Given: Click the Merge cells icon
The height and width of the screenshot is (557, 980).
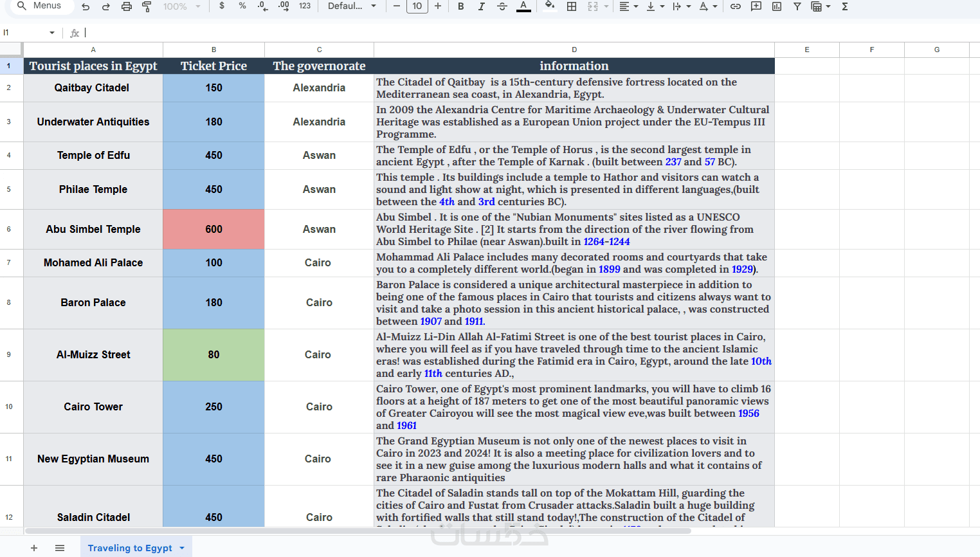Looking at the screenshot, I should [593, 6].
